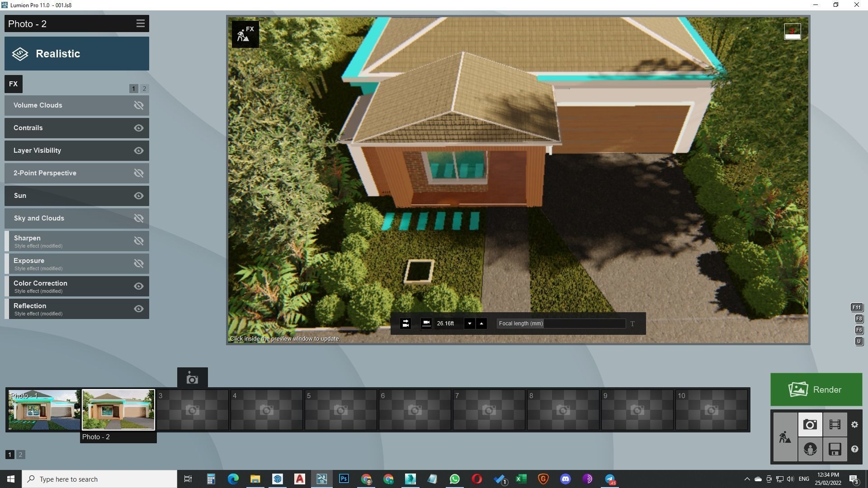
Task: Click the camera height icon
Action: (426, 323)
